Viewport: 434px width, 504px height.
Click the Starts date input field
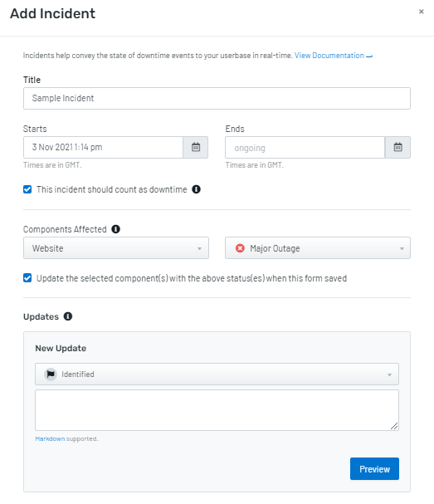pyautogui.click(x=104, y=147)
